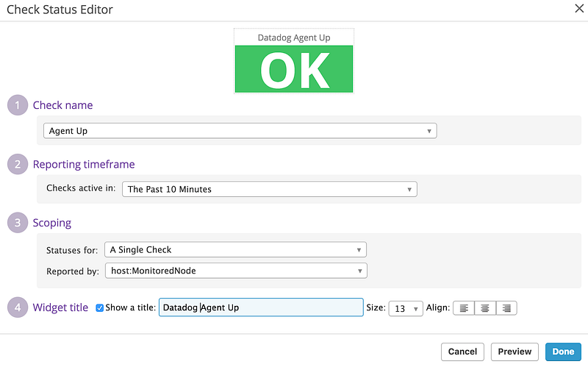Open the Check name dropdown

(x=240, y=131)
